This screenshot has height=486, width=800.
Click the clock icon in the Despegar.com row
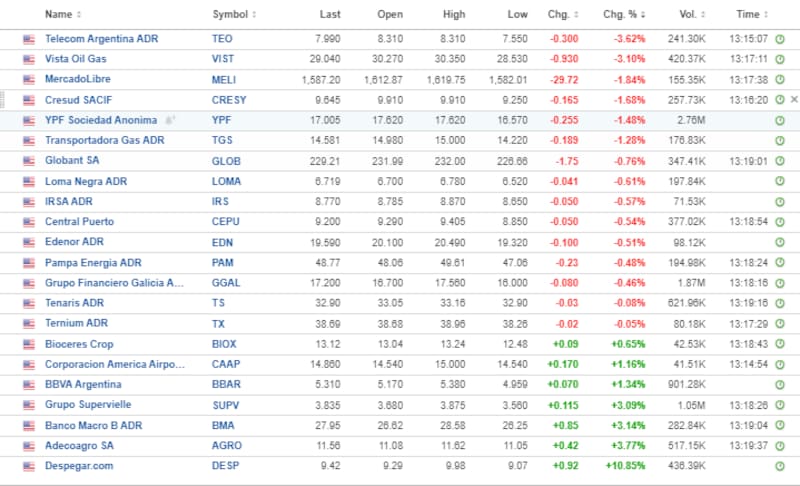tap(780, 467)
